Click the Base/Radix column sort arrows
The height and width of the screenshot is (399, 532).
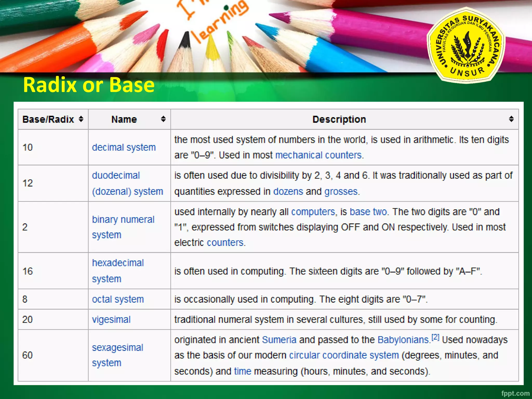point(81,119)
